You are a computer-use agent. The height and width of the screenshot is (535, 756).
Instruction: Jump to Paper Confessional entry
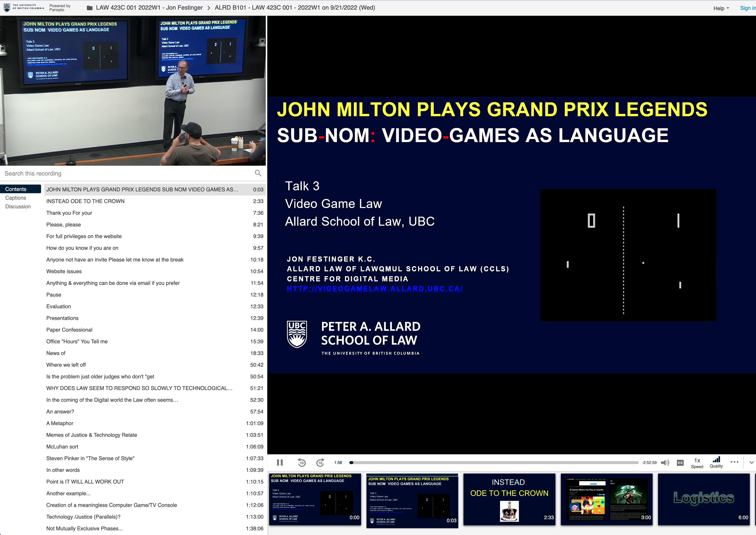155,330
